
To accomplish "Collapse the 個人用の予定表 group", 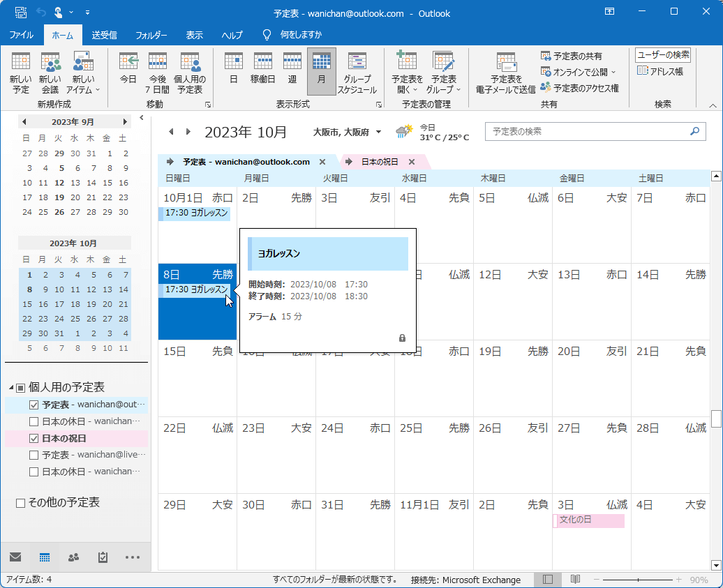I will point(11,387).
